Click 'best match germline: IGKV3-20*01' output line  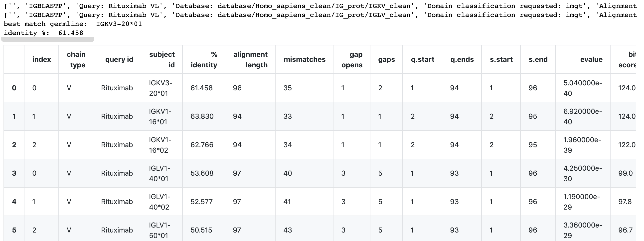[x=73, y=24]
